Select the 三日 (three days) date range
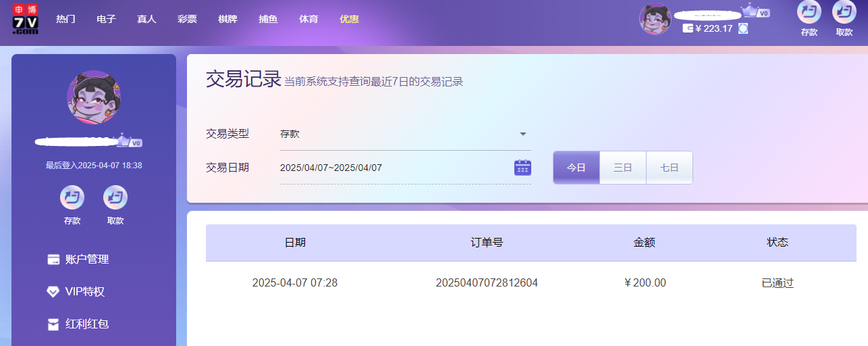 coord(622,168)
